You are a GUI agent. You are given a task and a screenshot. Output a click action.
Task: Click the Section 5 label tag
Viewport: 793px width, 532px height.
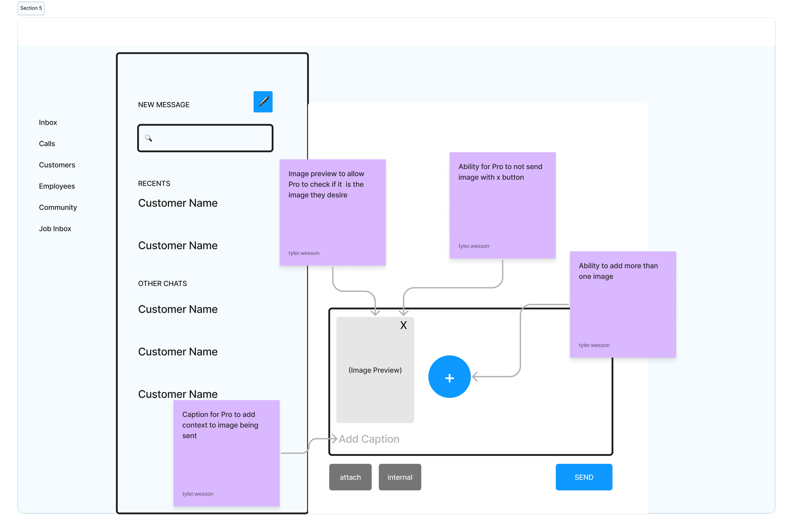(x=31, y=8)
